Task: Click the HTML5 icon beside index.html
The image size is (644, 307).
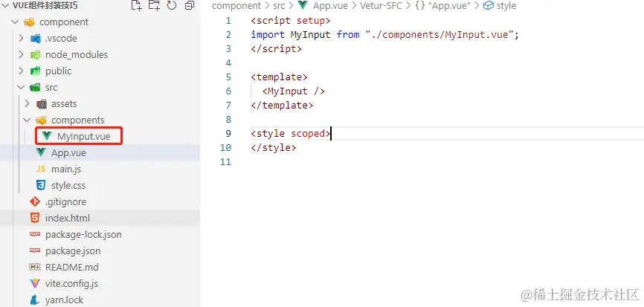Action: (x=35, y=218)
